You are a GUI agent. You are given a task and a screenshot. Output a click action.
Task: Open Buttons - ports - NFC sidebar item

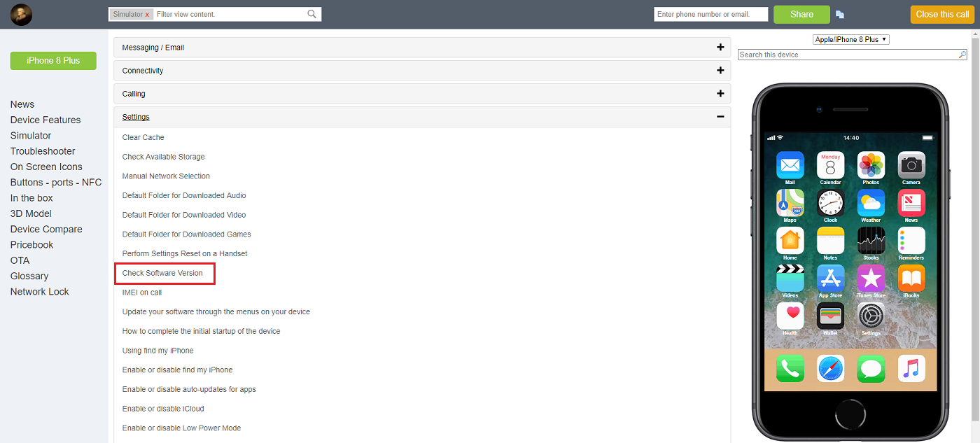click(56, 182)
